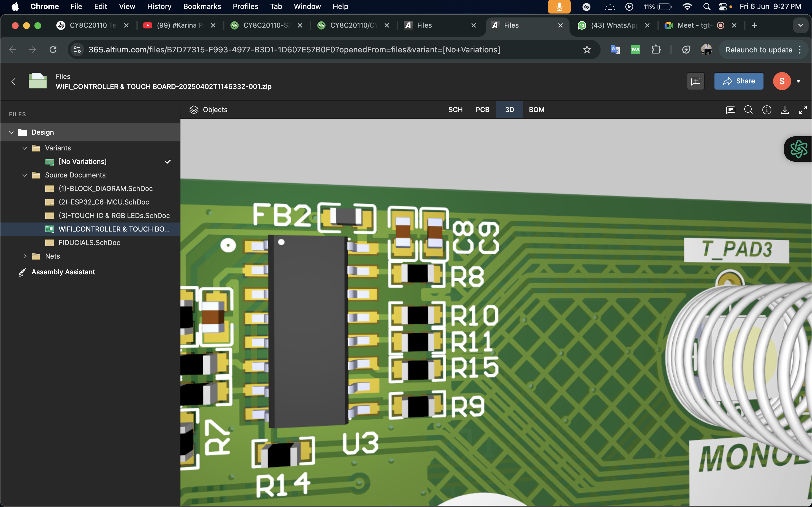Open Assembly Assistant
This screenshot has width=812, height=507.
click(x=63, y=272)
